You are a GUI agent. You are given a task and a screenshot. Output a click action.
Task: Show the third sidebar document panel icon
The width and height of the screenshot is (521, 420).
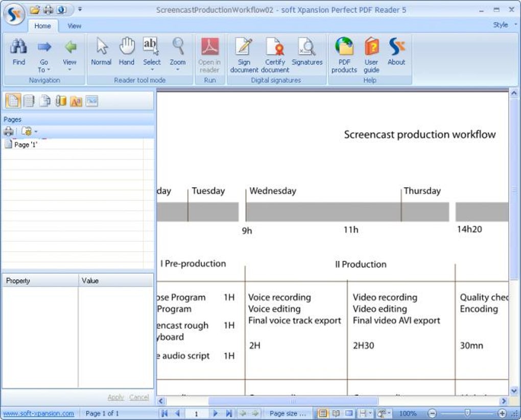(x=45, y=101)
